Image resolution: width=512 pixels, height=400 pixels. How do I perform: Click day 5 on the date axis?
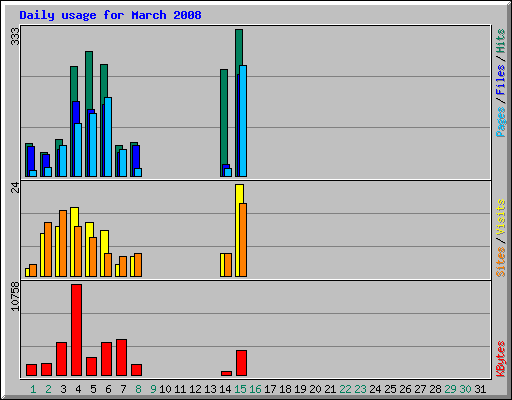click(x=93, y=389)
